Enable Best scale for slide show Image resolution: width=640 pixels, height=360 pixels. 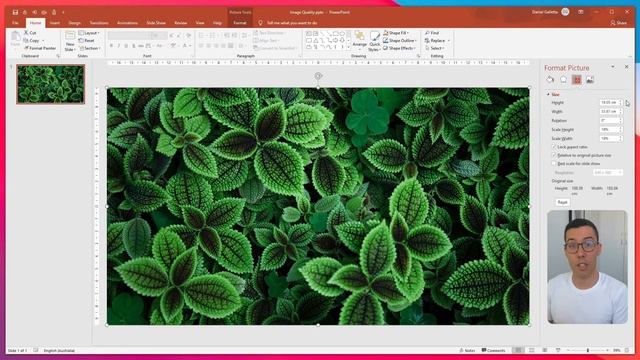point(554,163)
